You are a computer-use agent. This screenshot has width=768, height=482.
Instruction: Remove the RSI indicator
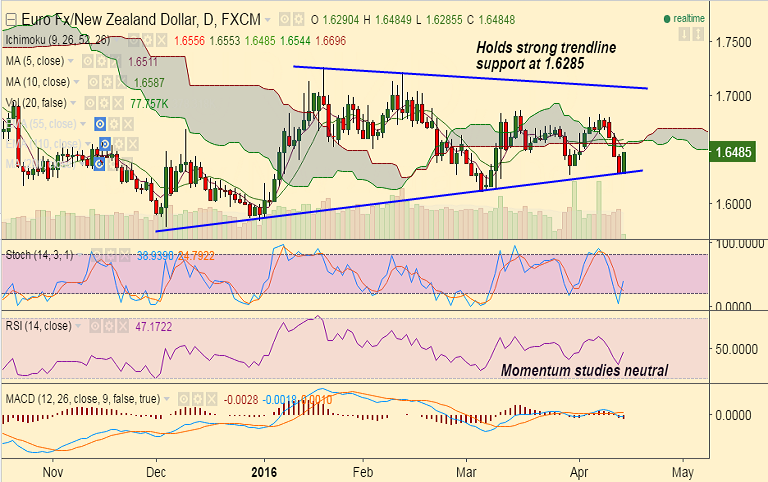tap(122, 326)
